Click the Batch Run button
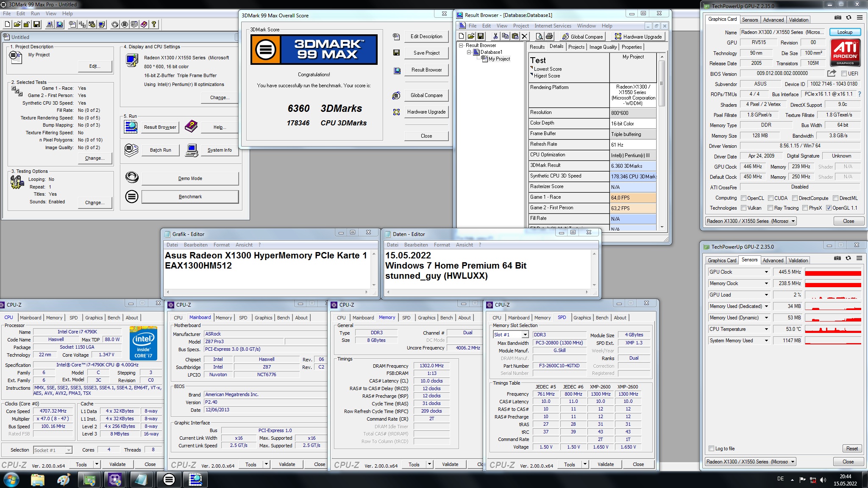868x488 pixels. [x=160, y=150]
